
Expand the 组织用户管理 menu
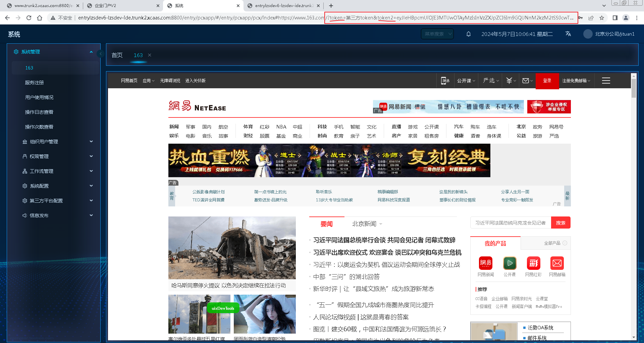(55, 142)
